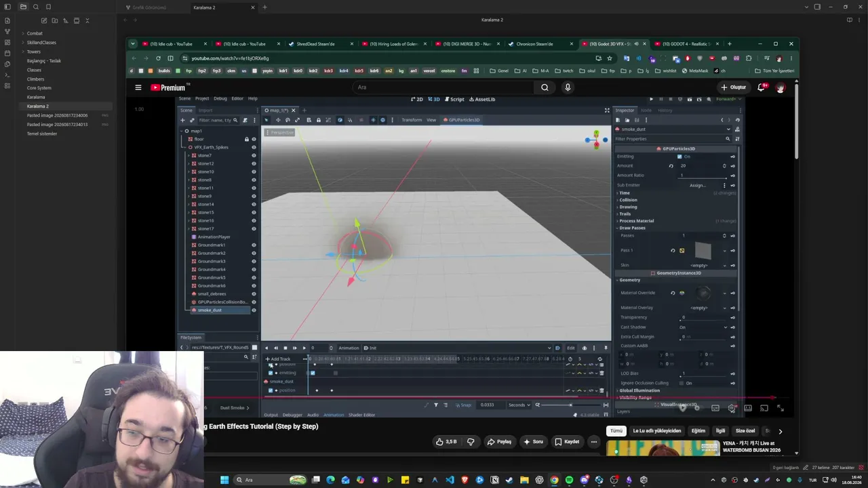Switch to the Script workspace

(454, 99)
